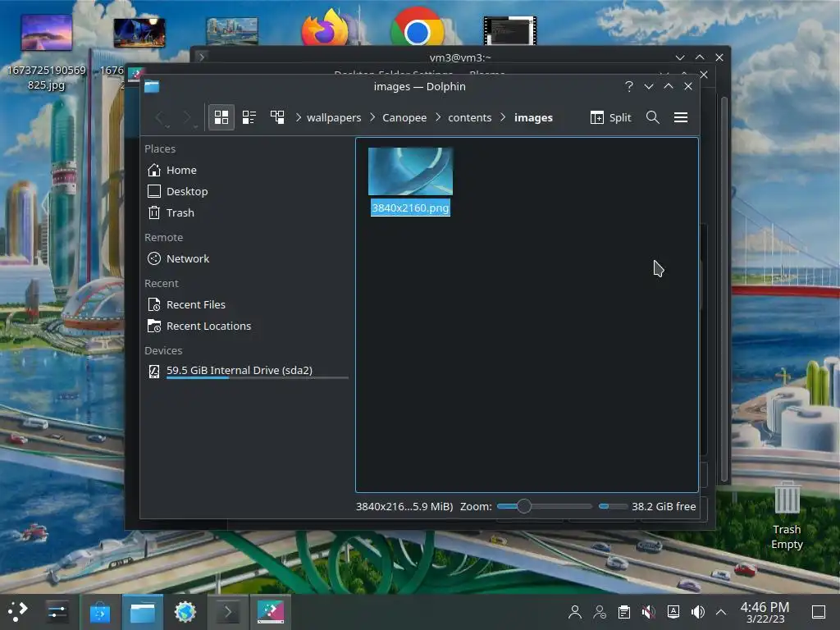
Task: Open 1673725190569825.jpg desktop image
Action: point(47,52)
